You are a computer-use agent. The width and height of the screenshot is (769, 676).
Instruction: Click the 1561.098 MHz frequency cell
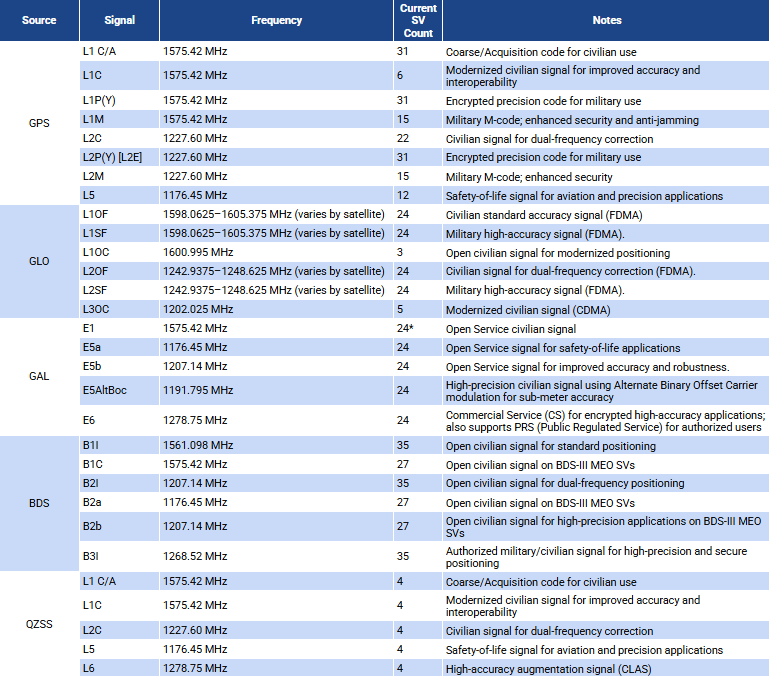(x=276, y=445)
